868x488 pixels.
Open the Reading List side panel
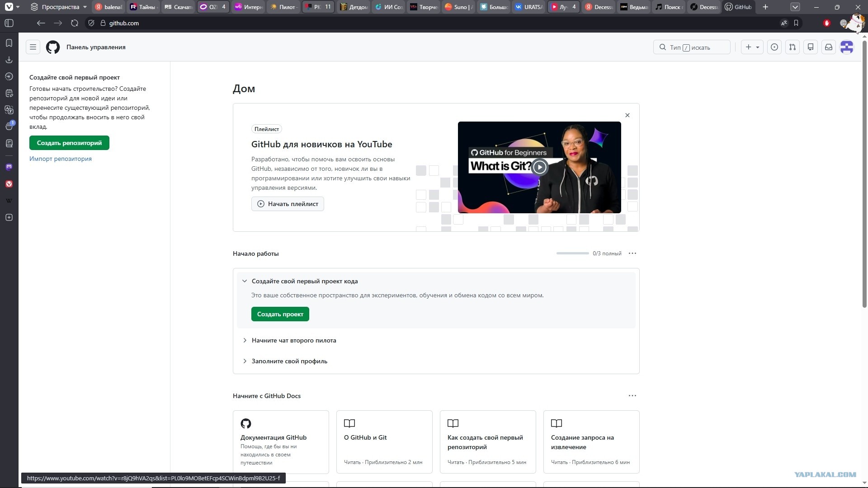click(x=9, y=143)
